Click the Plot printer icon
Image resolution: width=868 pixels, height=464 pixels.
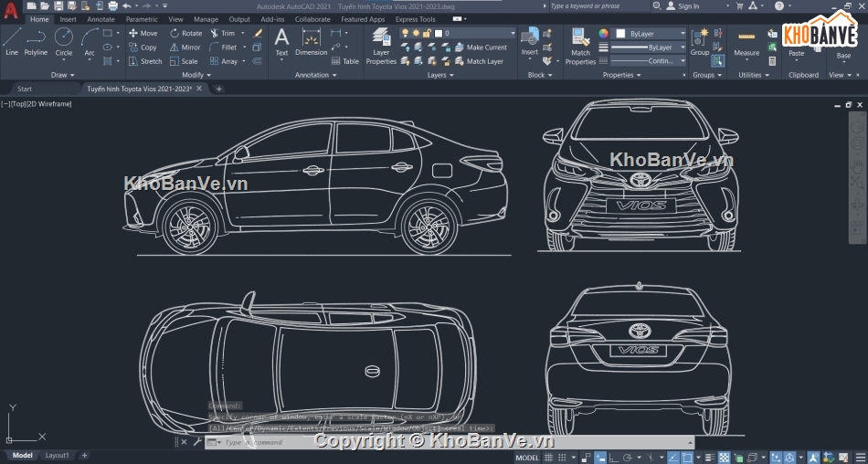113,6
